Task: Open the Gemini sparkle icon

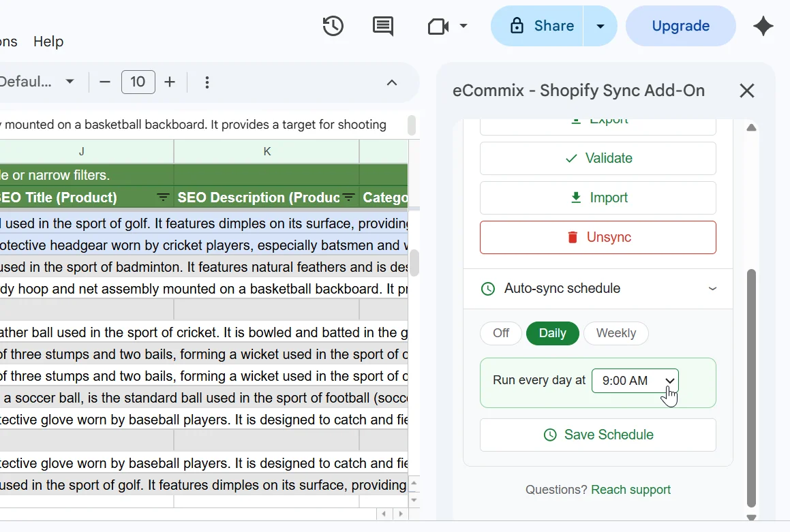Action: 763,26
